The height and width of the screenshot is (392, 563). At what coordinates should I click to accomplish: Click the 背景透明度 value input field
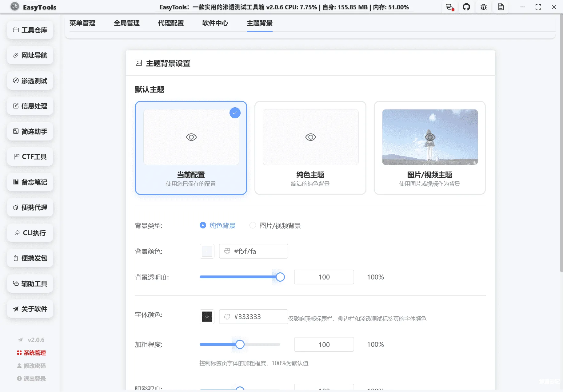pos(324,277)
